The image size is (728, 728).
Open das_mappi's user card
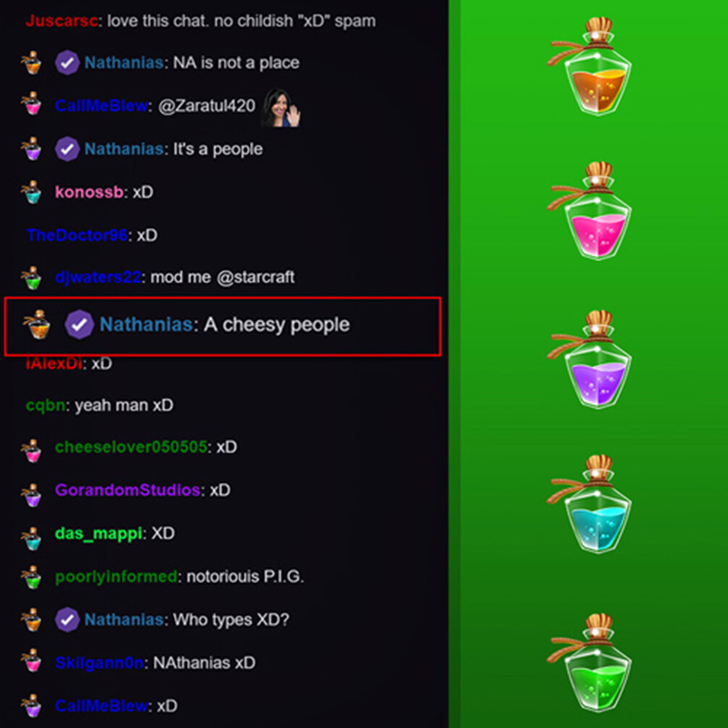coord(99,533)
